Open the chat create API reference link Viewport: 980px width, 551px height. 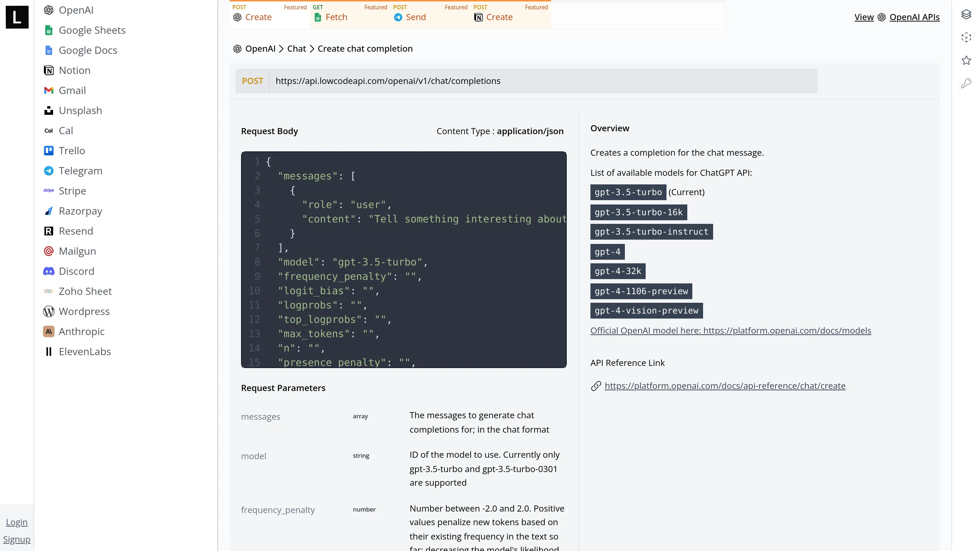[x=725, y=386]
